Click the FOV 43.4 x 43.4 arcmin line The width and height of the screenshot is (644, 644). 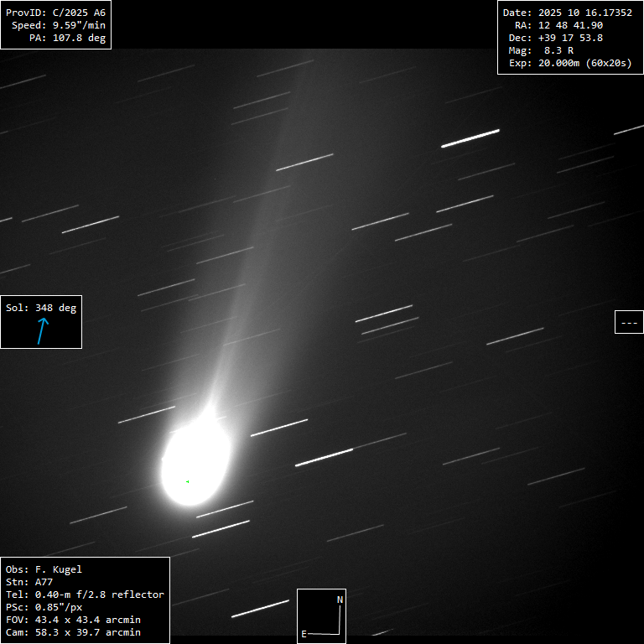coord(73,620)
